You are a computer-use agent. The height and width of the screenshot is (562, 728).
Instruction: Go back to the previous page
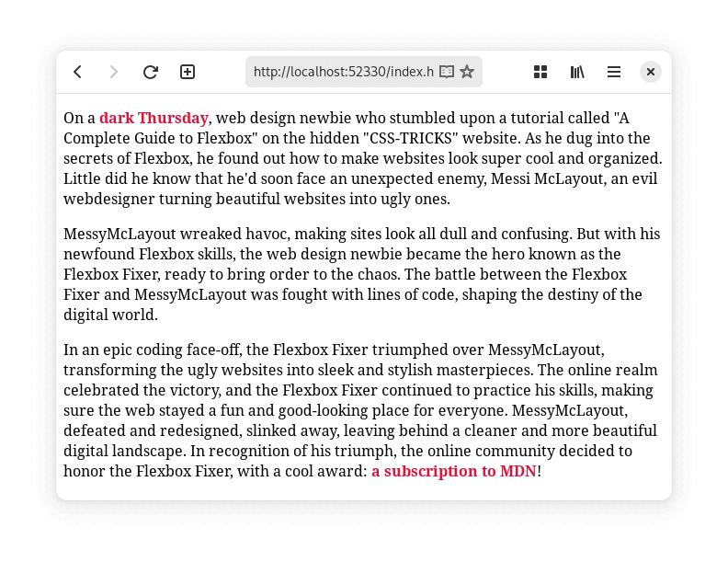pyautogui.click(x=77, y=72)
